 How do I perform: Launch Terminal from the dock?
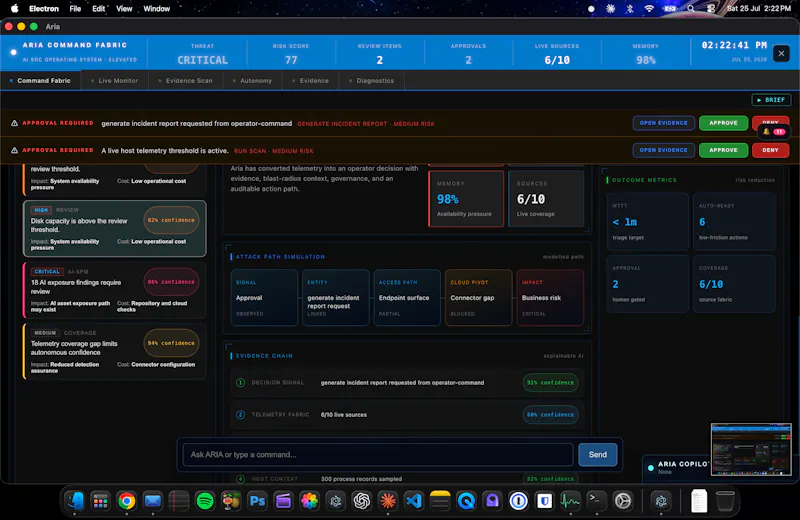(x=596, y=501)
